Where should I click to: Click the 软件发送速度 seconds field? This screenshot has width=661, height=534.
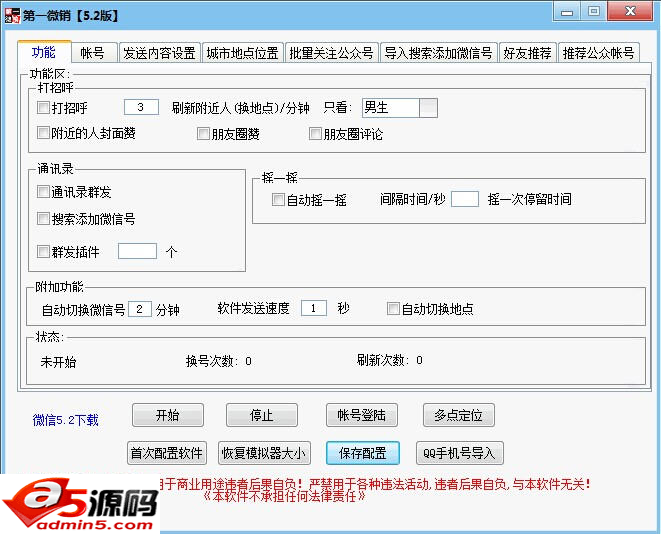pos(314,308)
